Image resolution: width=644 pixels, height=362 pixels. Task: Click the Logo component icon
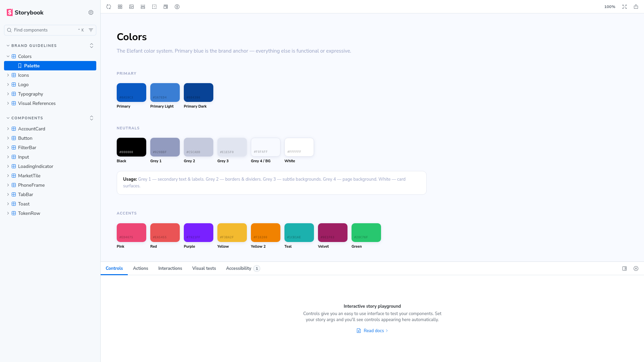pyautogui.click(x=14, y=84)
